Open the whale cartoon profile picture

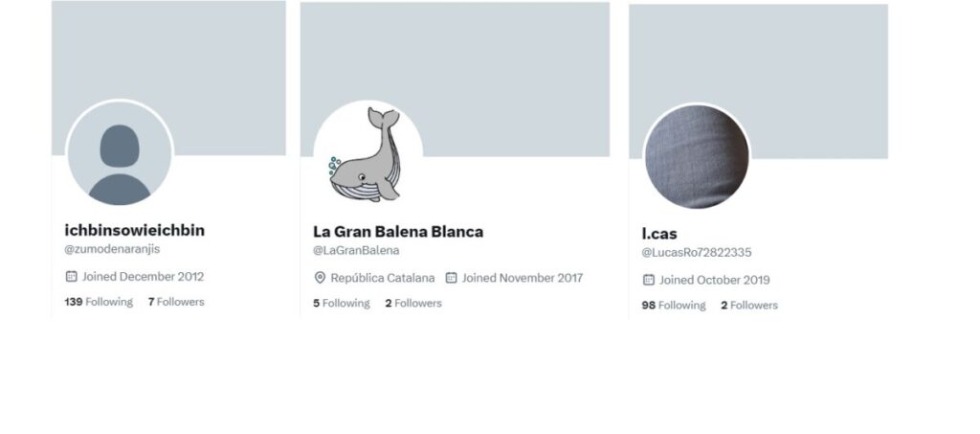tap(367, 153)
